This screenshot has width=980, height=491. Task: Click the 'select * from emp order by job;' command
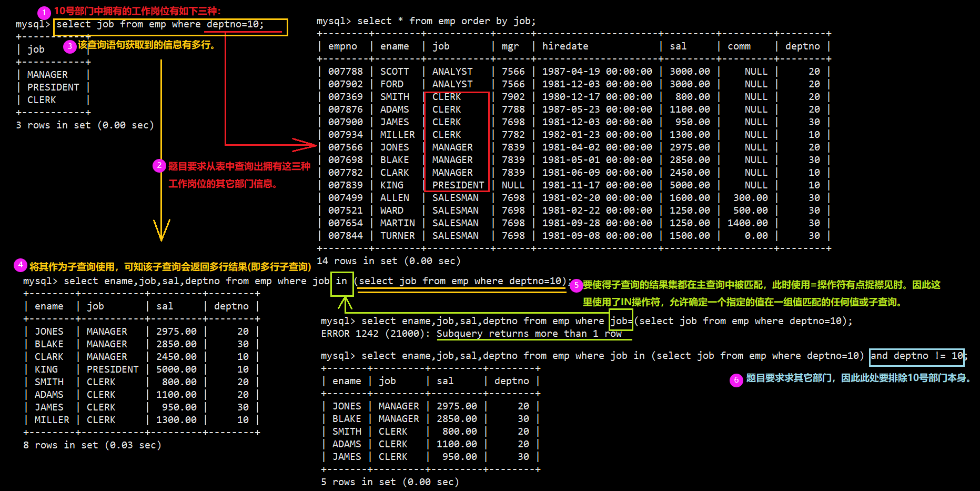click(x=446, y=21)
